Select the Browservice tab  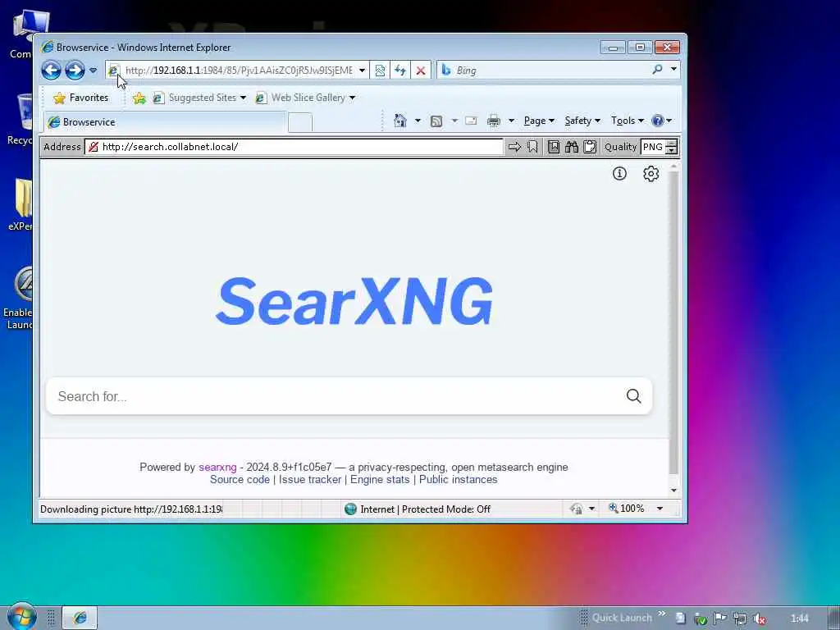click(165, 122)
